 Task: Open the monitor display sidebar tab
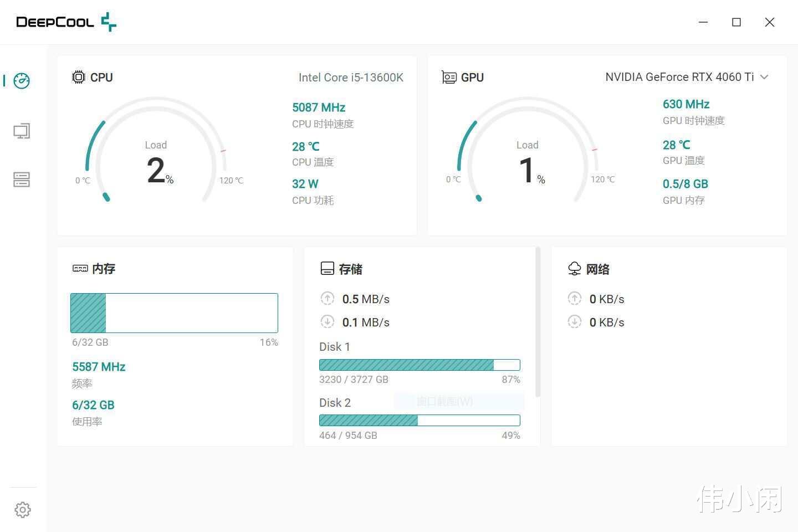[x=22, y=131]
